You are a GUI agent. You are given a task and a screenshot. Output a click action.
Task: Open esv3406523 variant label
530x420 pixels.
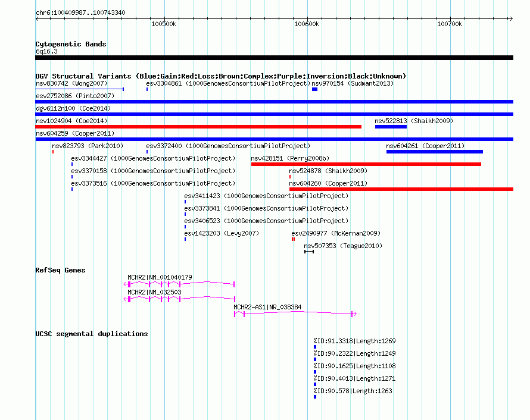pos(266,221)
